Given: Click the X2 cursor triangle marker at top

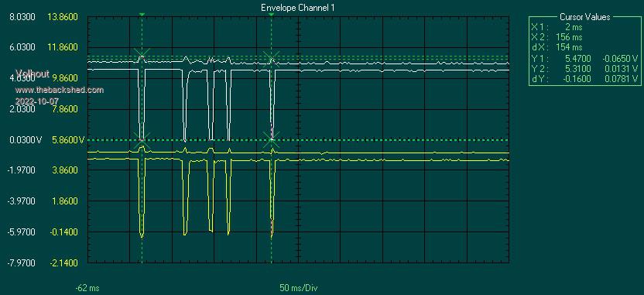Looking at the screenshot, I should click(271, 15).
